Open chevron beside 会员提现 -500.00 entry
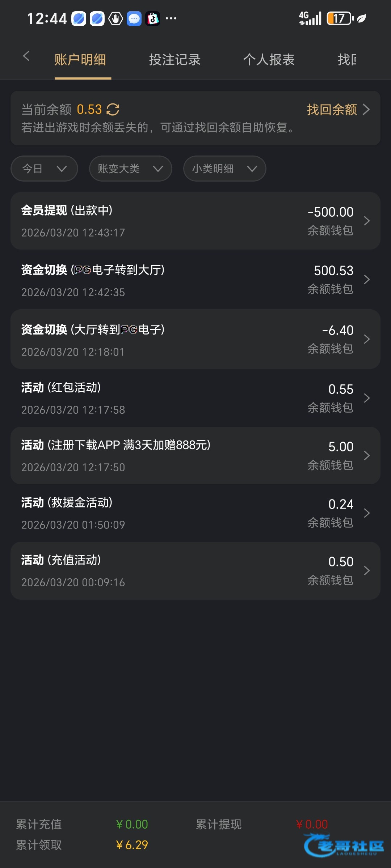Viewport: 391px width, 868px height. click(x=366, y=221)
